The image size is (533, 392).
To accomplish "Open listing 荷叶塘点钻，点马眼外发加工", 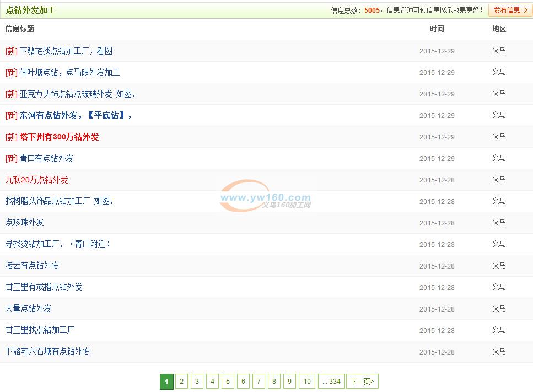I will pos(69,72).
